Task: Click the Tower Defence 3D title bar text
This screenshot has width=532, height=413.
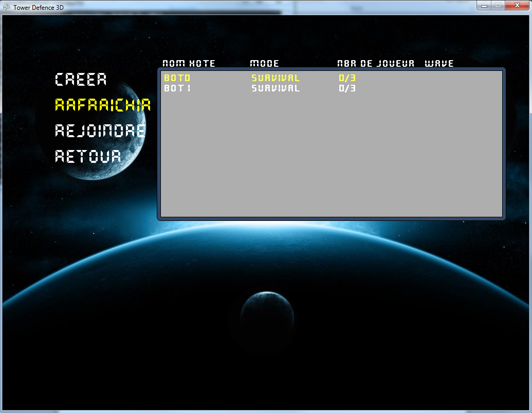Action: (39, 8)
